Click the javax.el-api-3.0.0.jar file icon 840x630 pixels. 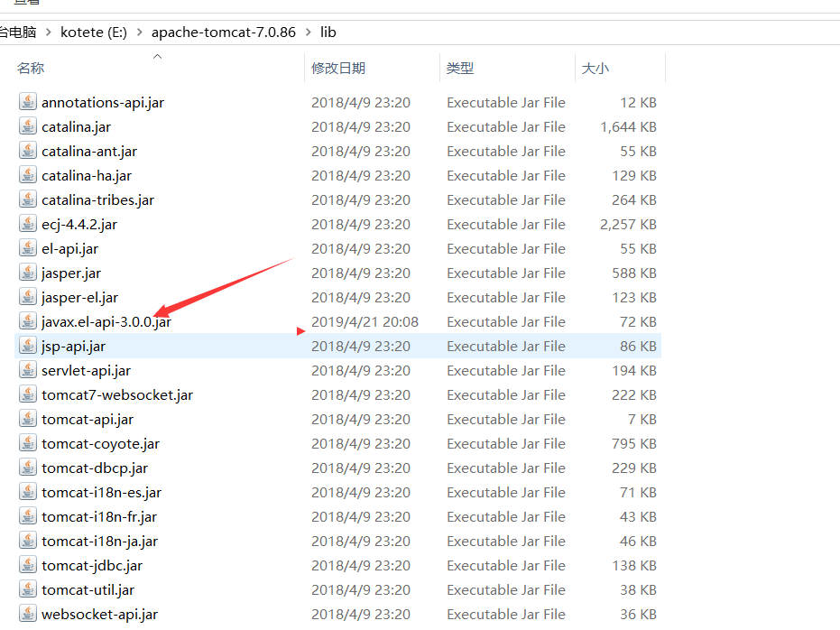28,321
